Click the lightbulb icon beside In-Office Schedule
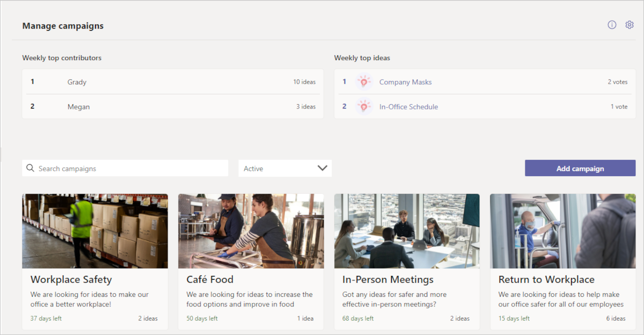 365,106
